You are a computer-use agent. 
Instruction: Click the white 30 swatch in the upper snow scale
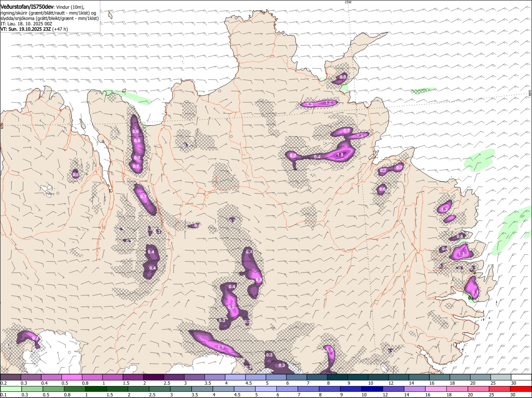point(521,377)
